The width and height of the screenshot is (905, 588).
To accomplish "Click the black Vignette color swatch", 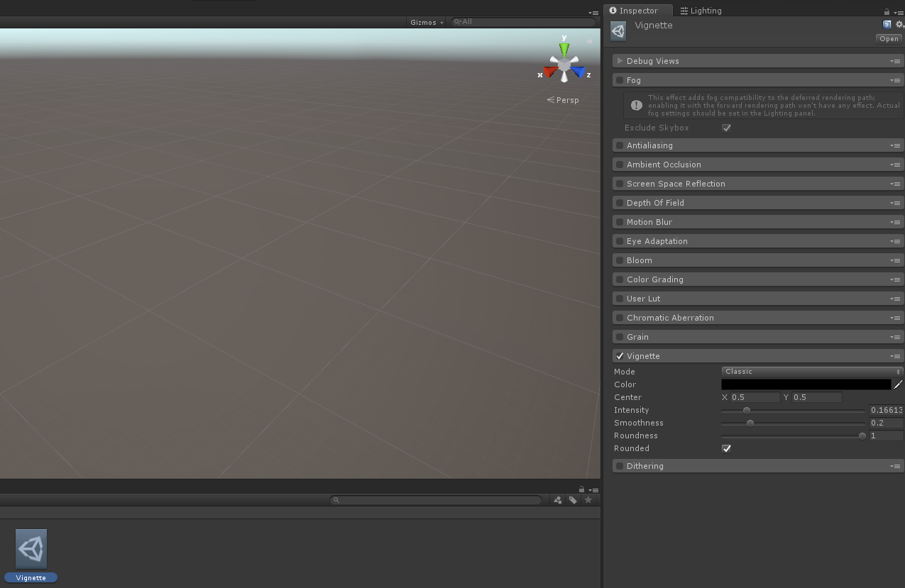I will (806, 384).
